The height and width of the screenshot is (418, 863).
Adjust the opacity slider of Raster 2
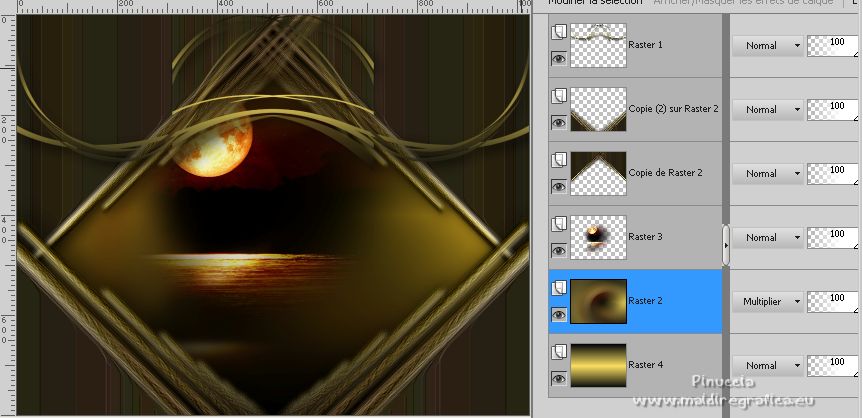(833, 301)
